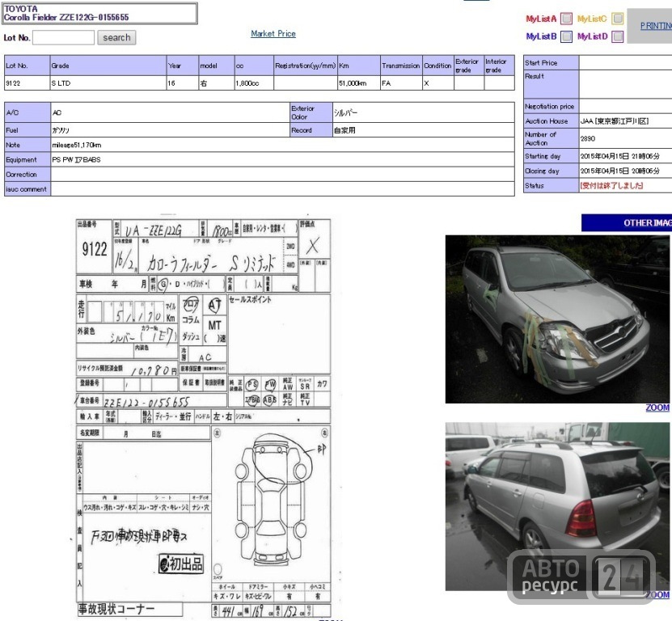The width and height of the screenshot is (672, 621).
Task: Select lot number 9122 cell
Action: click(x=27, y=83)
